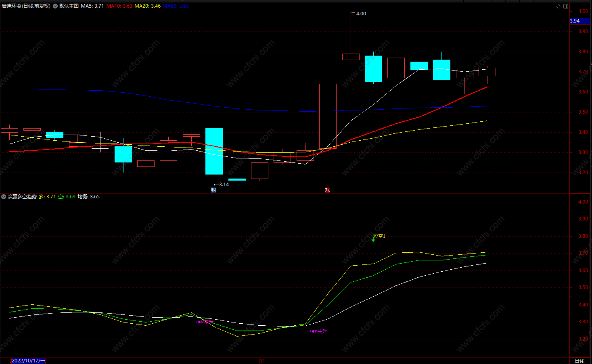Click the first 主升 signal marker on left
This screenshot has height=364, width=592.
203,322
